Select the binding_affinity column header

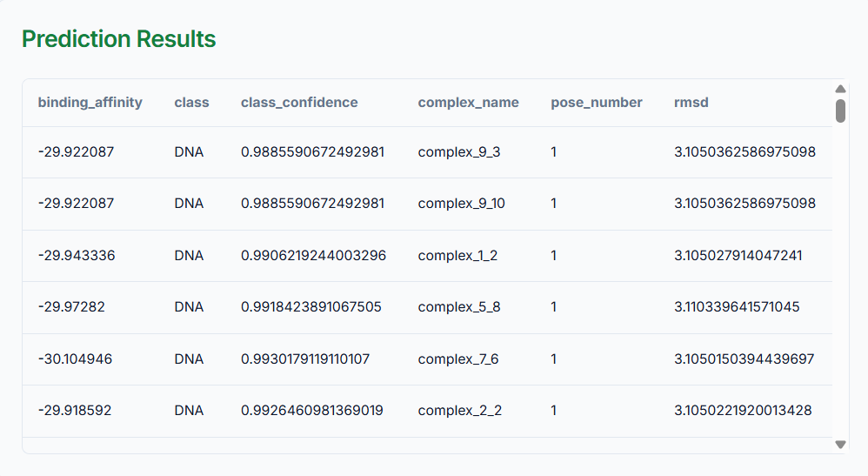[90, 103]
